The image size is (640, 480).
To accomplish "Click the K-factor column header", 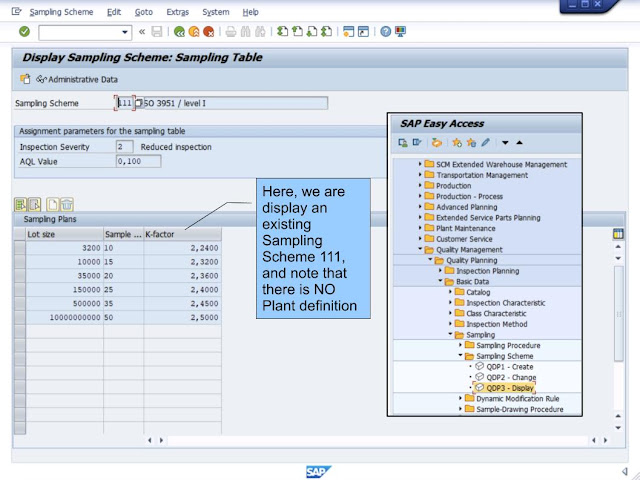I will point(182,234).
